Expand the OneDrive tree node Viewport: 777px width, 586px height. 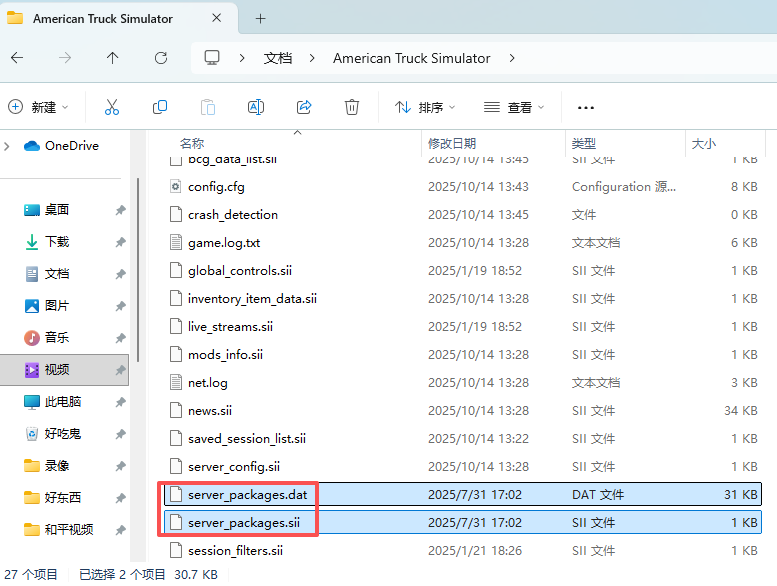[x=8, y=146]
